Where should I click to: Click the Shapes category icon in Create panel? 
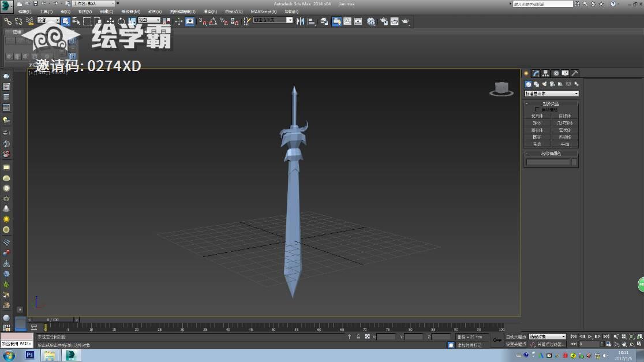(536, 84)
